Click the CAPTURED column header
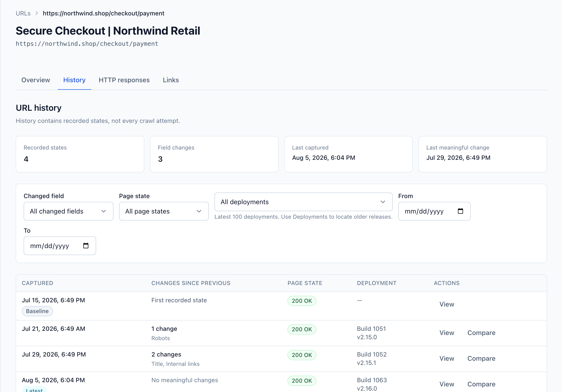562x392 pixels. click(x=37, y=283)
